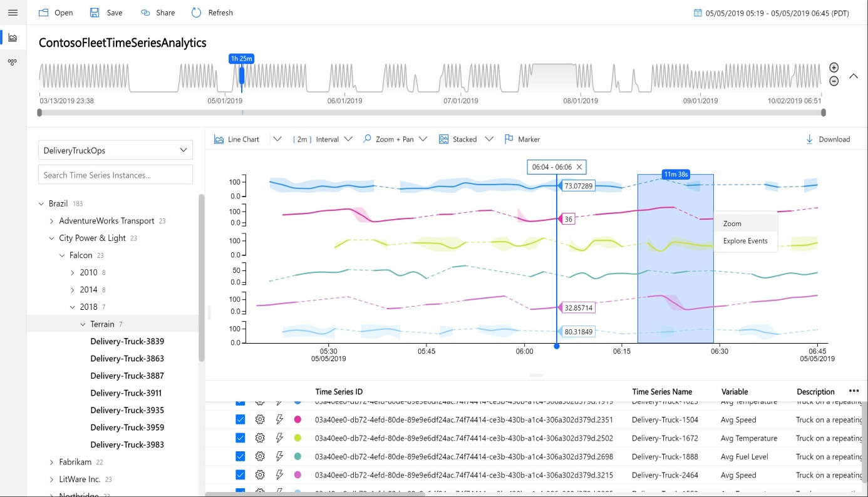Click the zoom in plus icon
868x497 pixels.
click(834, 68)
